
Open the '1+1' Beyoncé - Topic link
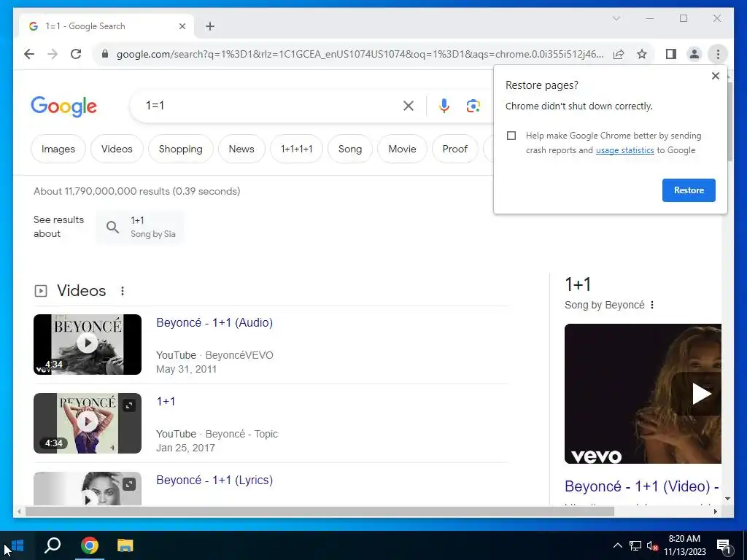[166, 401]
